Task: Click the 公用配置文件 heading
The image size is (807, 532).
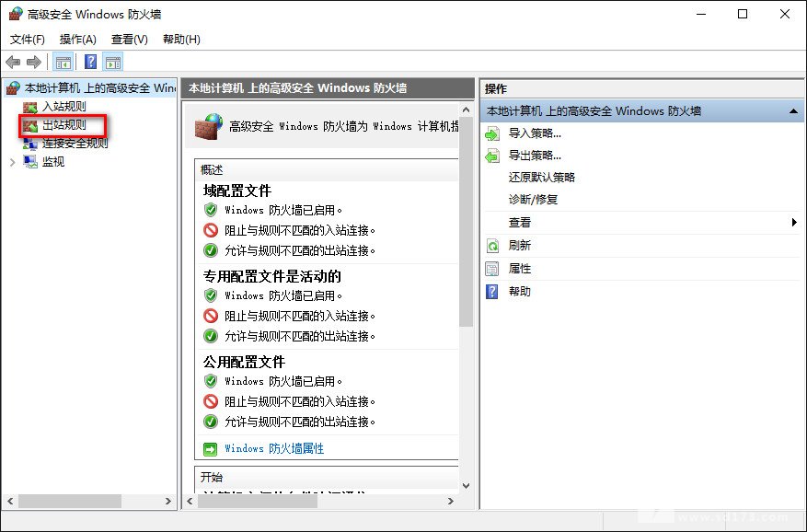Action: click(x=244, y=362)
